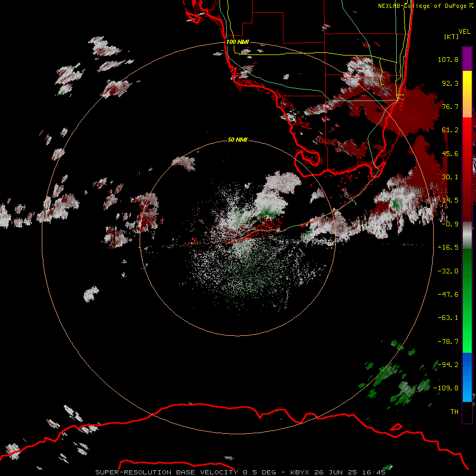This screenshot has height=476, width=476.
Task: Pick the blue segment of the color bar
Action: click(467, 377)
